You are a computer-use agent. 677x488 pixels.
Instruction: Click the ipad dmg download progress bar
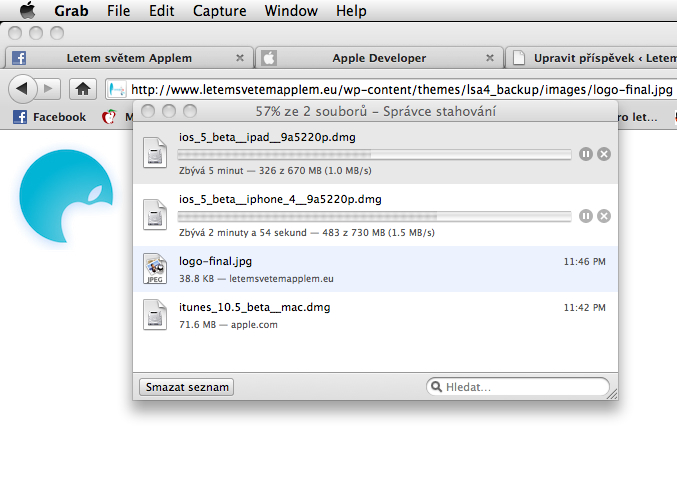(x=374, y=154)
